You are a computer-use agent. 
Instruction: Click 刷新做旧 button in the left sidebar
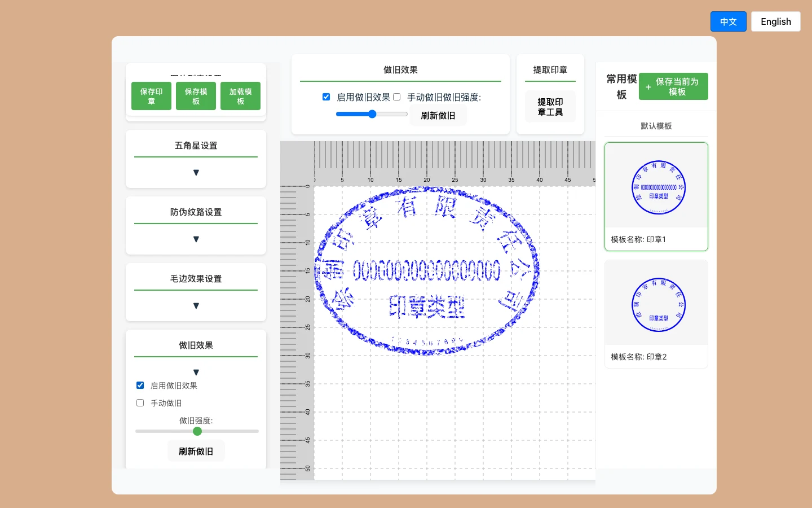pos(196,452)
